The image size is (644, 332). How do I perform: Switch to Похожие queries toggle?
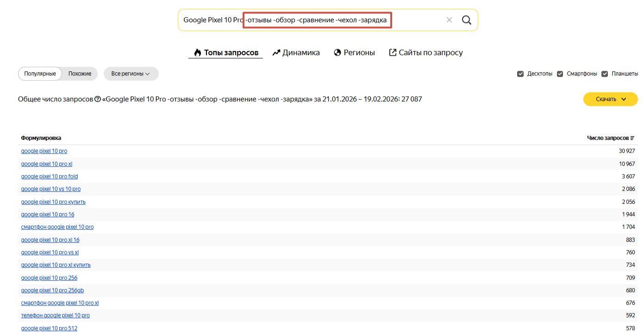(x=80, y=74)
